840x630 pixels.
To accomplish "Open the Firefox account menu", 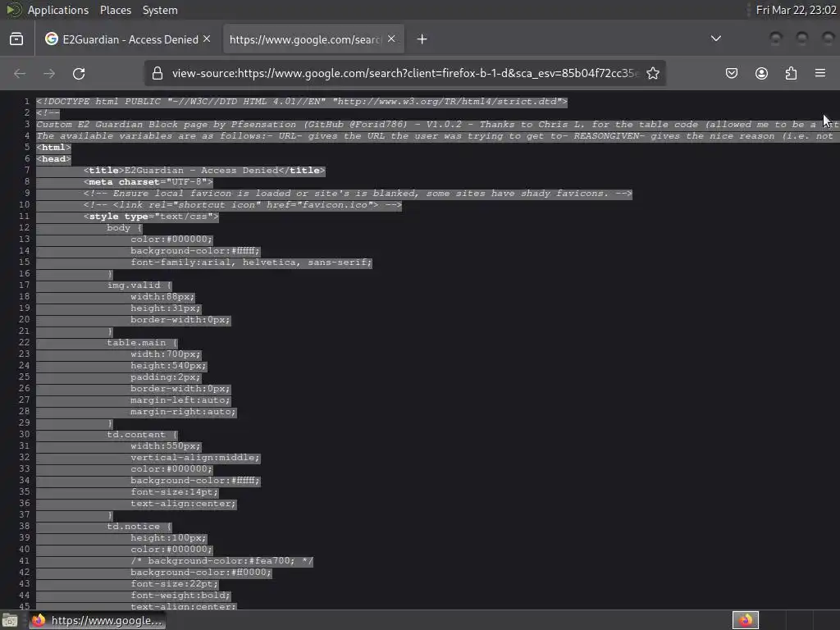I will (761, 73).
